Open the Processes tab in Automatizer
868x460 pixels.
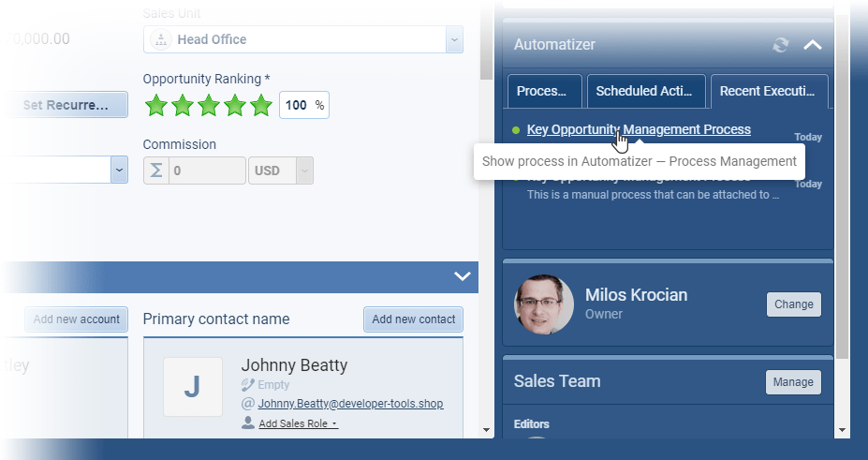point(543,92)
